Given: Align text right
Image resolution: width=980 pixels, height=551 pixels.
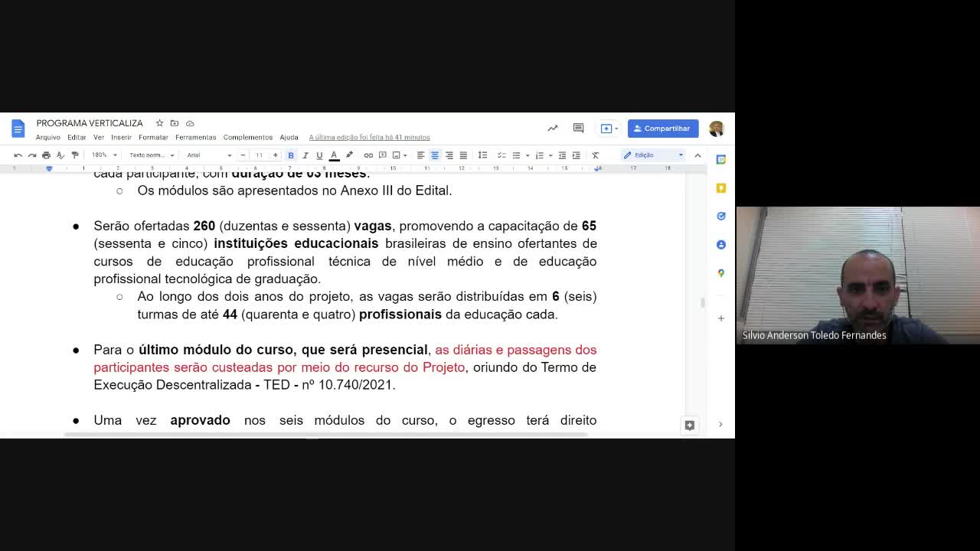Looking at the screenshot, I should click(449, 155).
